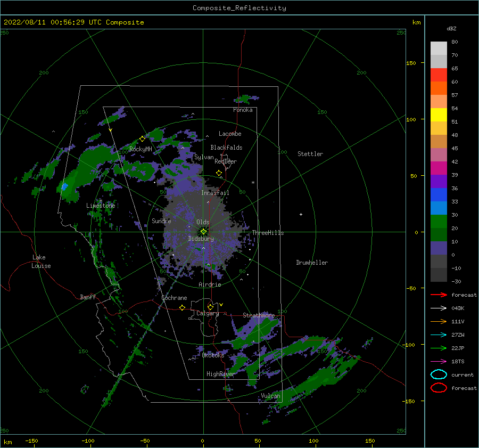
Task: Click the km label at bottom left
Action: click(7, 442)
